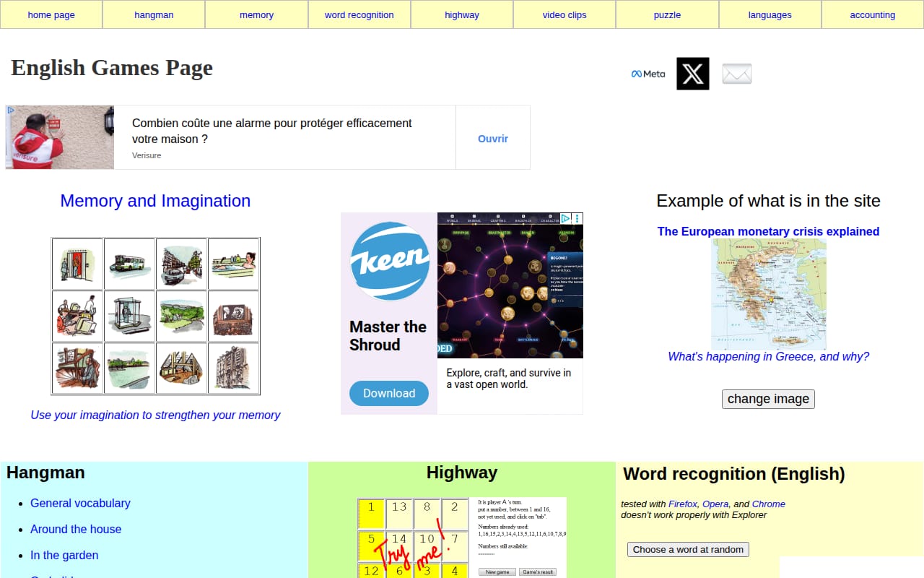
Task: Select the cinema screen picture
Action: 233,316
